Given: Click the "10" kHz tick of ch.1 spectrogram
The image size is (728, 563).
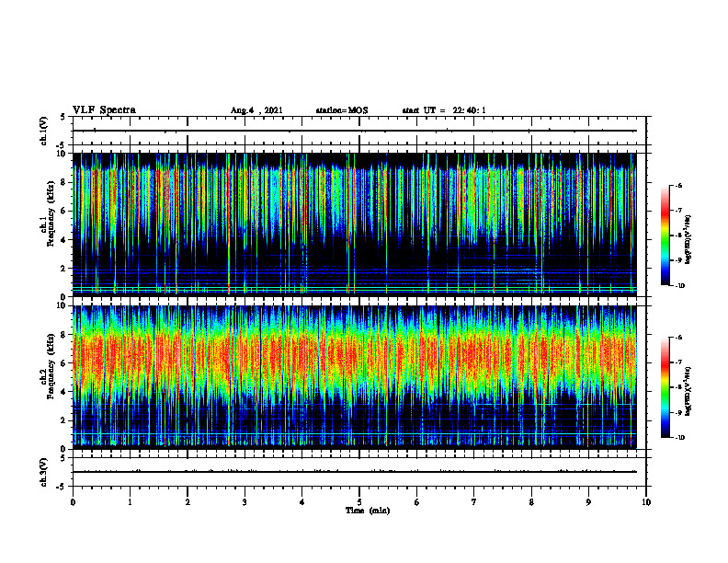Looking at the screenshot, I should pyautogui.click(x=62, y=154).
